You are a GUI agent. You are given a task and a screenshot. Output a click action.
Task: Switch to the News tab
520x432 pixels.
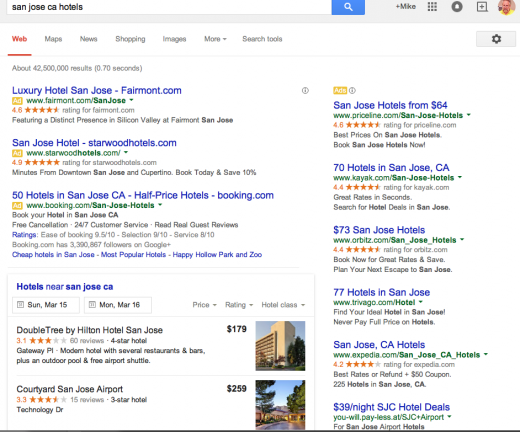pyautogui.click(x=88, y=39)
